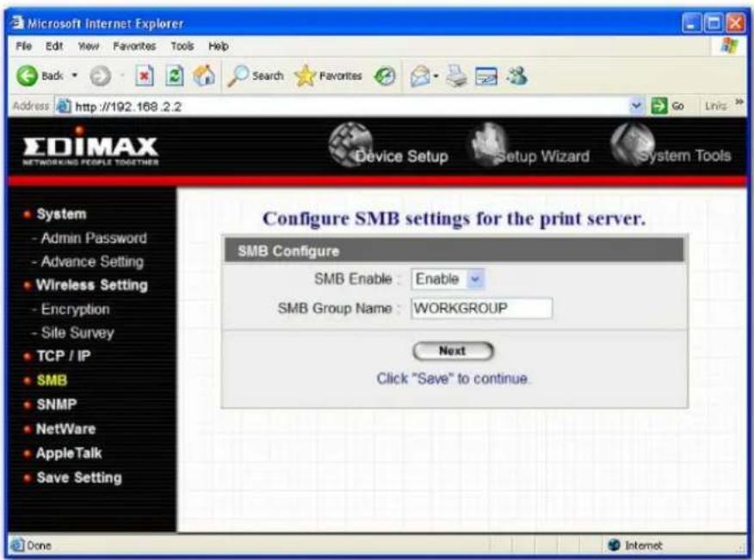Select SNMP in the sidebar
Image resolution: width=754 pixels, height=560 pixels.
point(56,404)
